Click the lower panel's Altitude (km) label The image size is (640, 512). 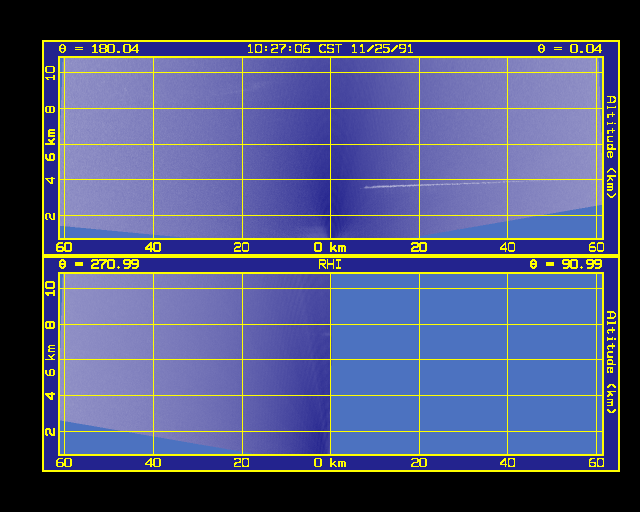pyautogui.click(x=610, y=362)
